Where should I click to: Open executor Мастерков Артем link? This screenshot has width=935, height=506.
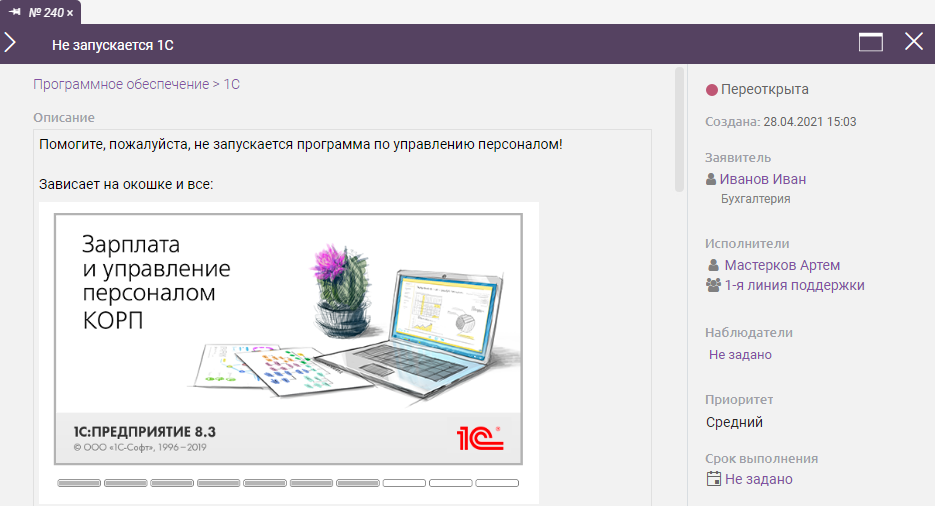tap(782, 265)
